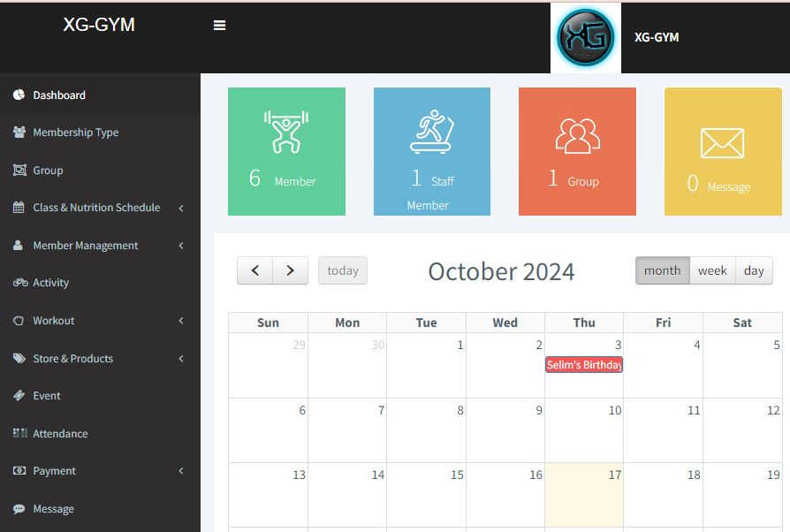790x532 pixels.
Task: Go to the previous calendar month
Action: coord(254,270)
